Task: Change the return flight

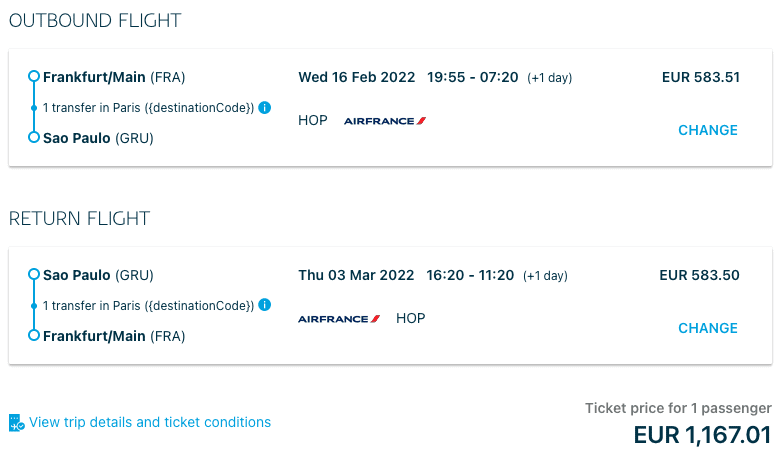Action: (707, 328)
